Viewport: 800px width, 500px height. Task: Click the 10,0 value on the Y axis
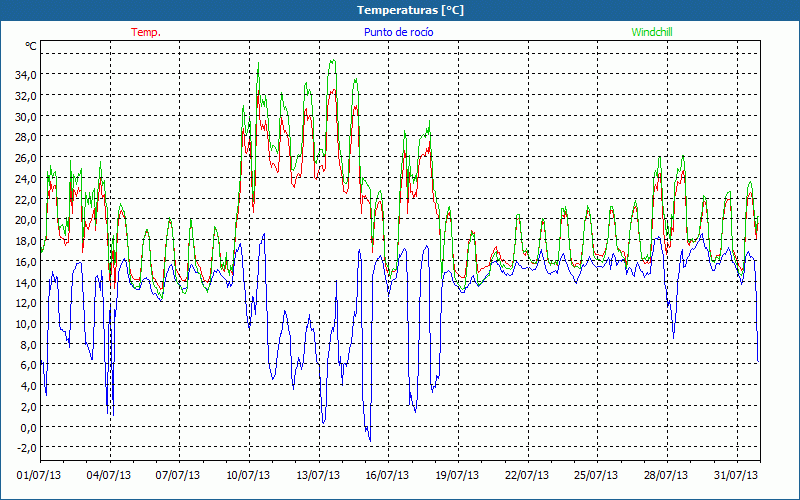pos(26,324)
